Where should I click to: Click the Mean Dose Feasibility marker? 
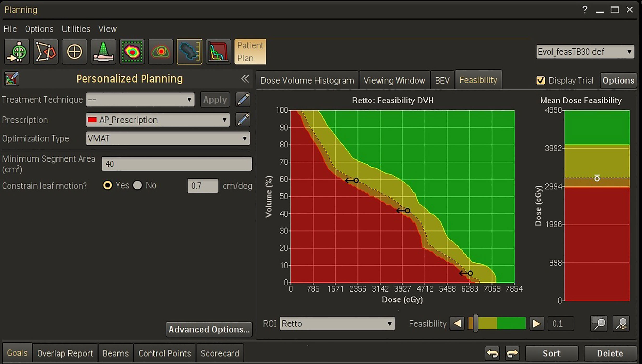pyautogui.click(x=597, y=178)
